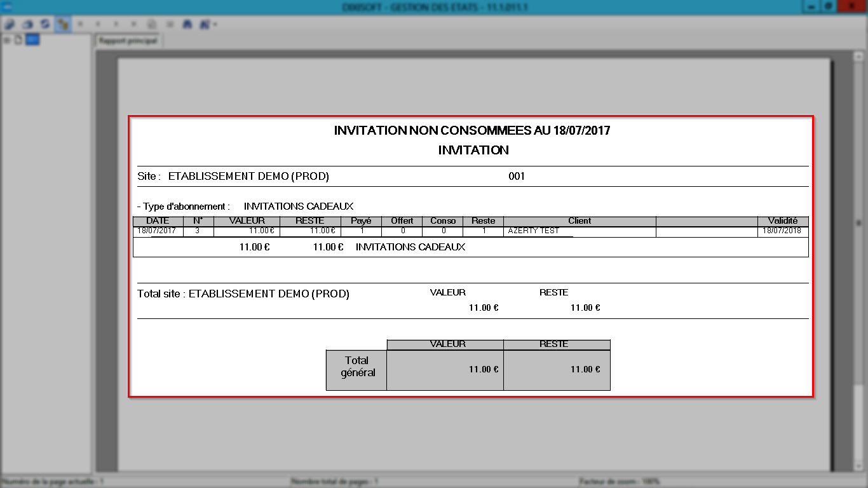The image size is (868, 488).
Task: Click 11.00 € under RESTE in Total général
Action: (x=585, y=369)
